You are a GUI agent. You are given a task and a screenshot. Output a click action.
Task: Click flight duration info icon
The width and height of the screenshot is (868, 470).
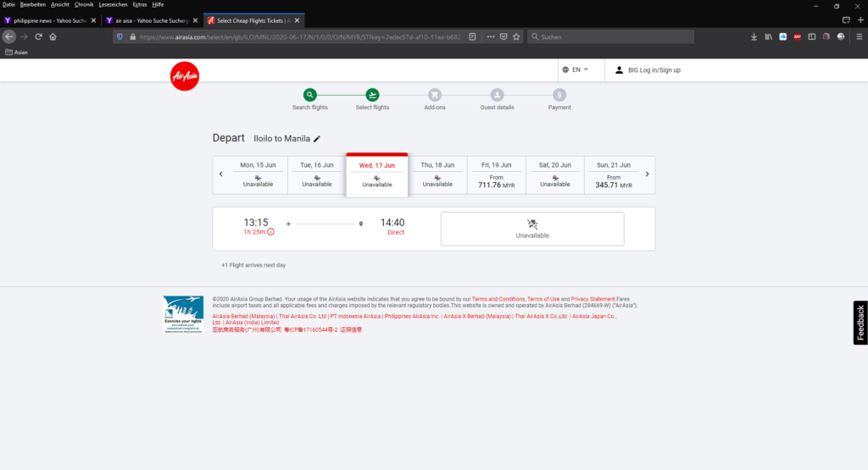point(270,232)
